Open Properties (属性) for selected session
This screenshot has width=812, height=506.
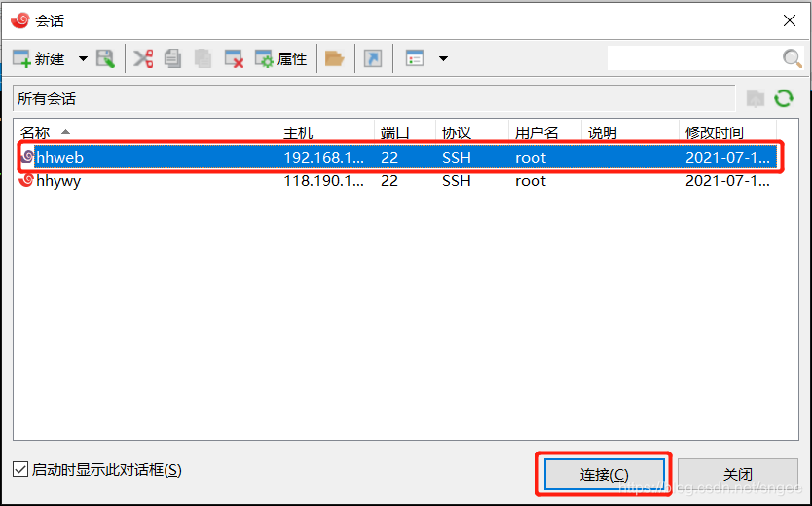point(281,59)
